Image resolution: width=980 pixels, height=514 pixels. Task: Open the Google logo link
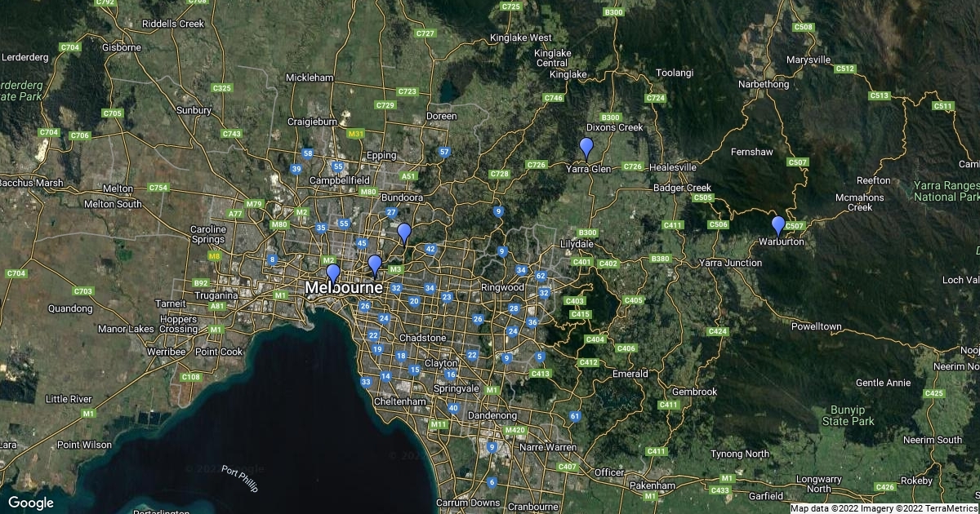point(31,503)
